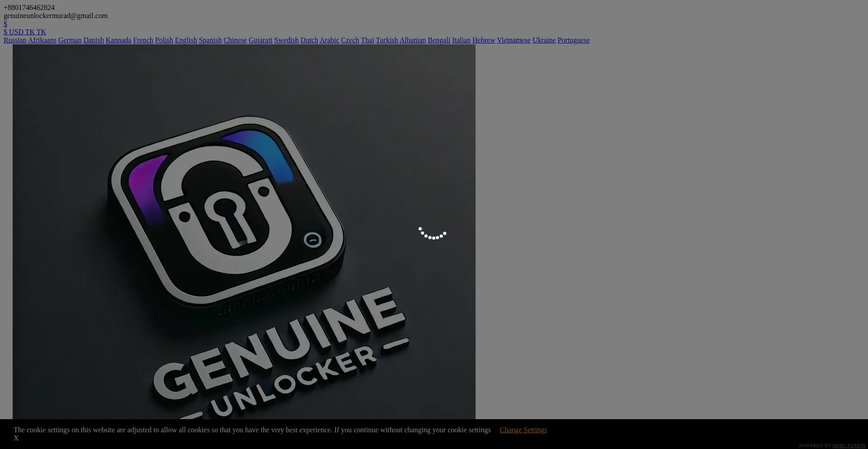Select Bengali language link

[439, 40]
